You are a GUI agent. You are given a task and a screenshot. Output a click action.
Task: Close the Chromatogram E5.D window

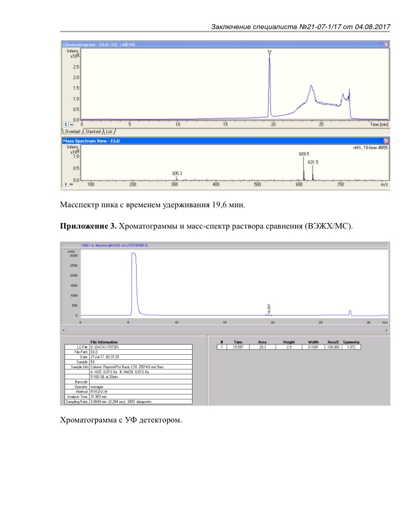pos(386,44)
